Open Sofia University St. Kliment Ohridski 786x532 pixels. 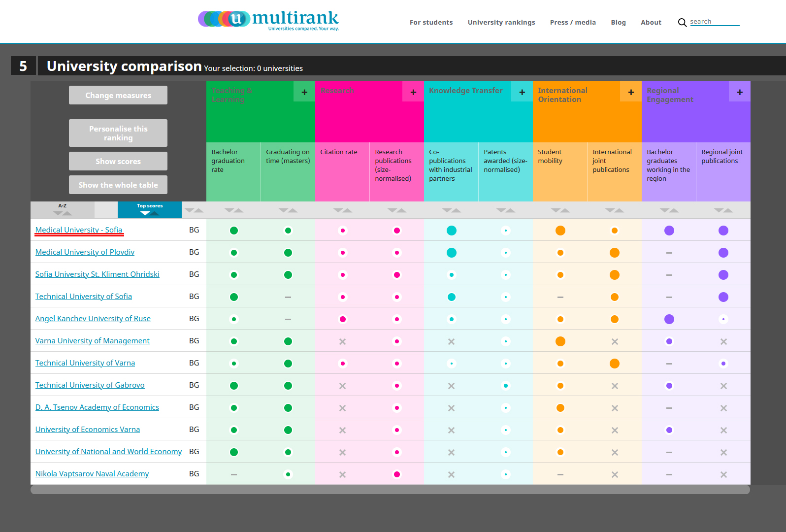(98, 274)
